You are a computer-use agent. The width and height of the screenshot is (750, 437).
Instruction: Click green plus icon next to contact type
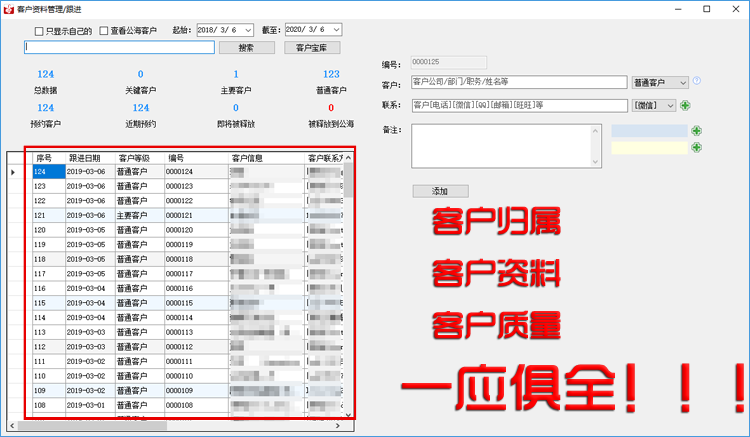685,105
